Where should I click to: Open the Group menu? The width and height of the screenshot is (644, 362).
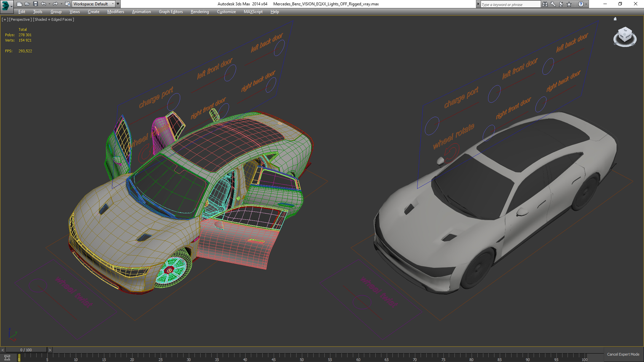click(56, 12)
